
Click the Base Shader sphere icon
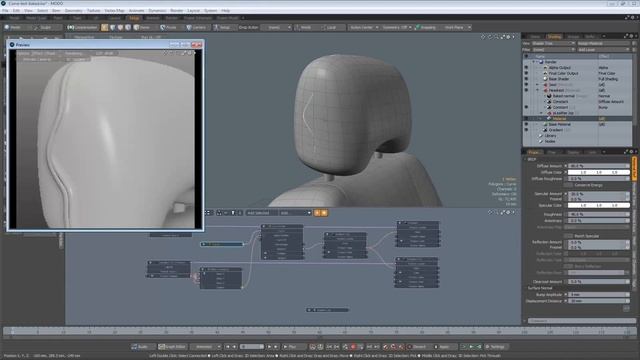click(545, 79)
